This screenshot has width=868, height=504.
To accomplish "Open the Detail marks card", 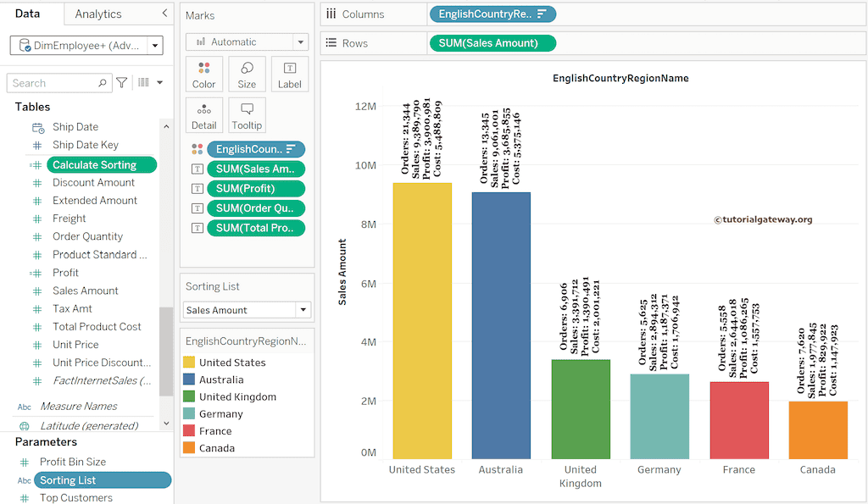I will click(x=203, y=114).
